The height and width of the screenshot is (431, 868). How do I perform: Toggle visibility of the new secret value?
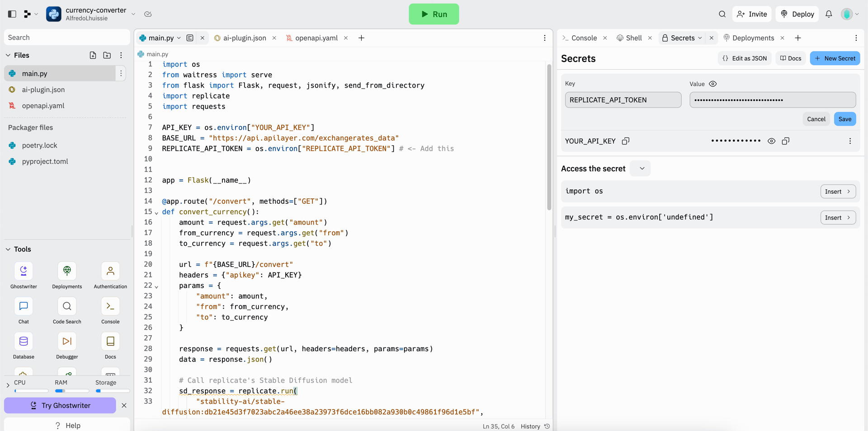tap(712, 84)
